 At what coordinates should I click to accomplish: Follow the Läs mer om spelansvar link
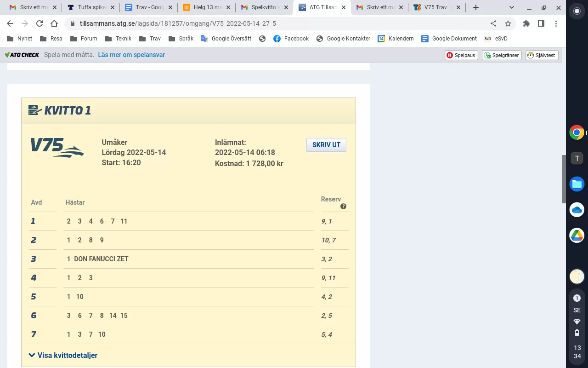click(131, 55)
